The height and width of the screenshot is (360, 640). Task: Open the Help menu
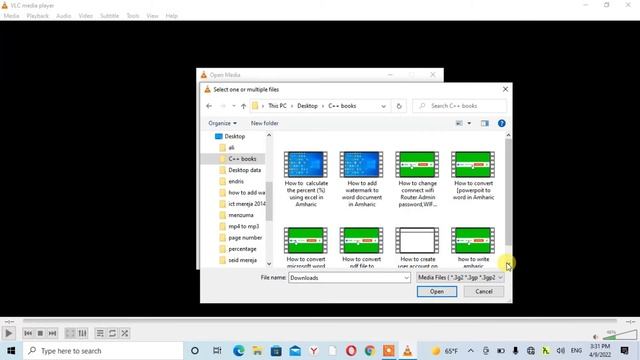tap(171, 16)
